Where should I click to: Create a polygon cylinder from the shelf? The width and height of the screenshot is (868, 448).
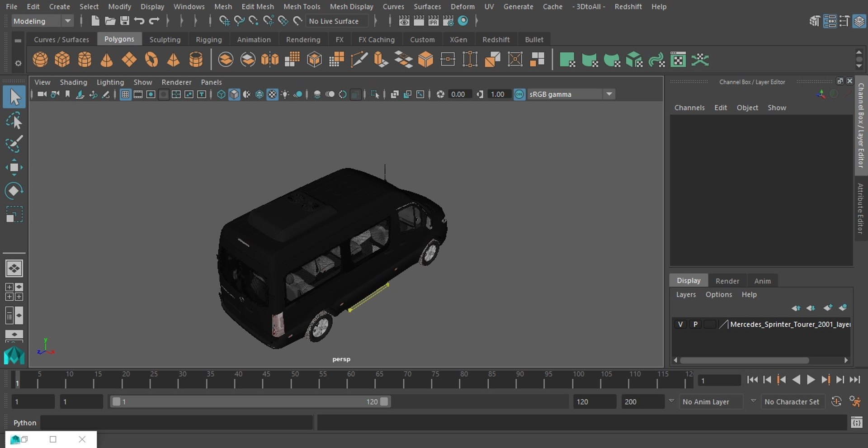pos(85,59)
